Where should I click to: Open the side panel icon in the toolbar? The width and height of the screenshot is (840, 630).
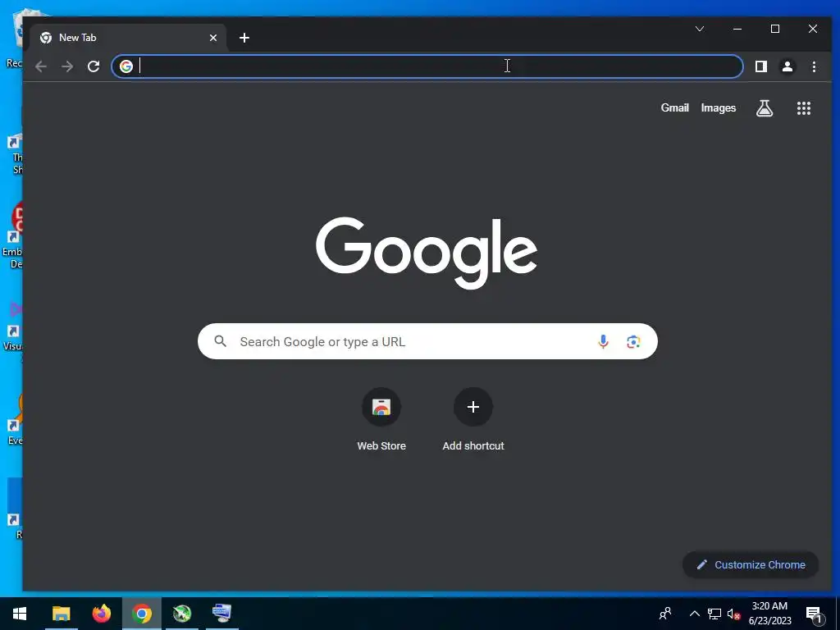click(760, 66)
